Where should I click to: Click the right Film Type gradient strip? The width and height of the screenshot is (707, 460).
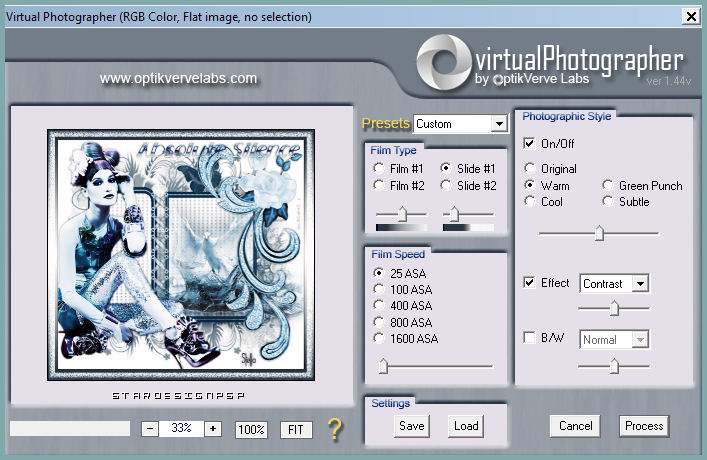(468, 228)
